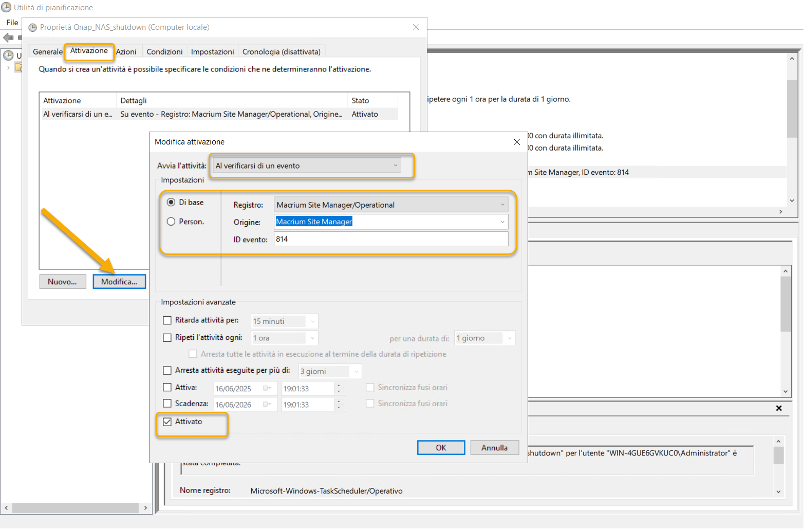Open the Registro dropdown

coord(391,205)
